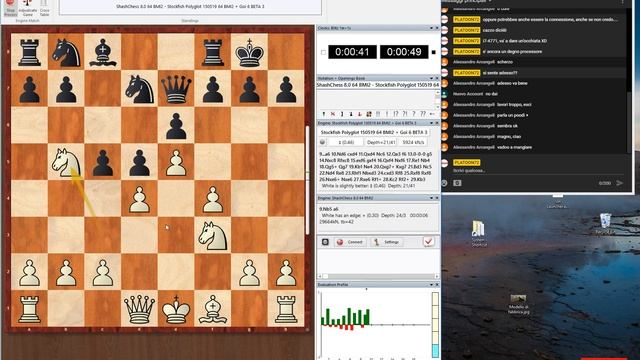Click the chat send arrow icon
640x360 pixels.
click(x=620, y=183)
